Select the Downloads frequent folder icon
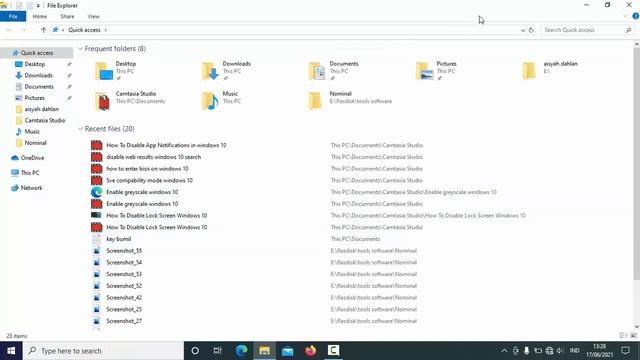 pyautogui.click(x=211, y=71)
